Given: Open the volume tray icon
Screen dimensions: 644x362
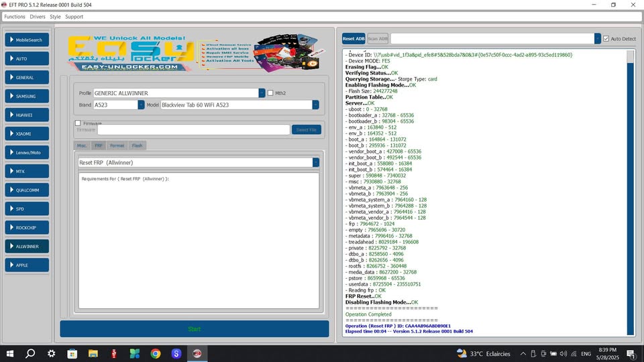Looking at the screenshot, I should click(563, 354).
